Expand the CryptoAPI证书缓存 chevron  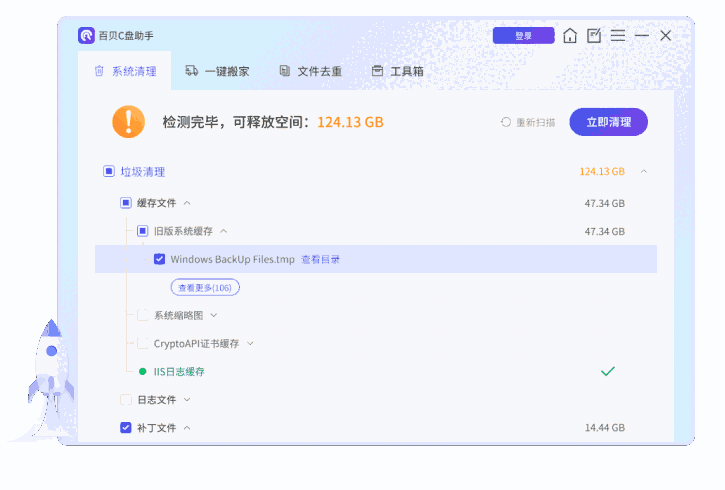[250, 343]
